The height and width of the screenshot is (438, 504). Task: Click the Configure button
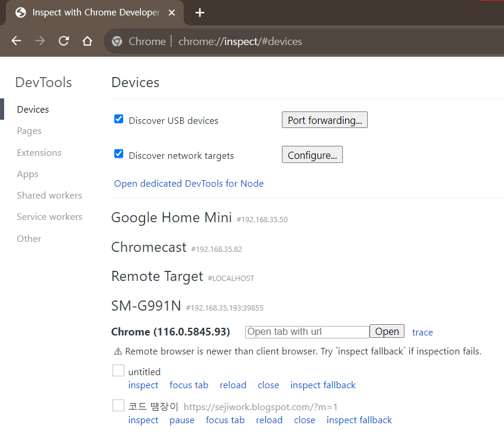click(312, 155)
